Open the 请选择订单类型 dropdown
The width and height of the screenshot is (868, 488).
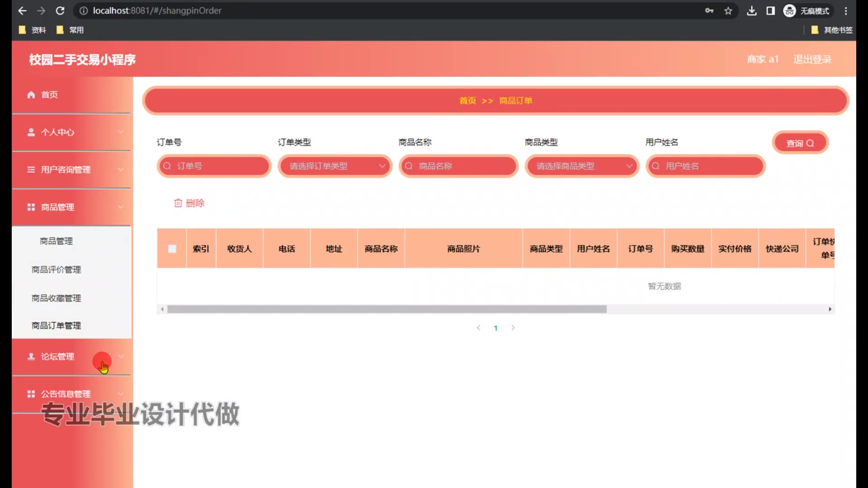(x=335, y=166)
